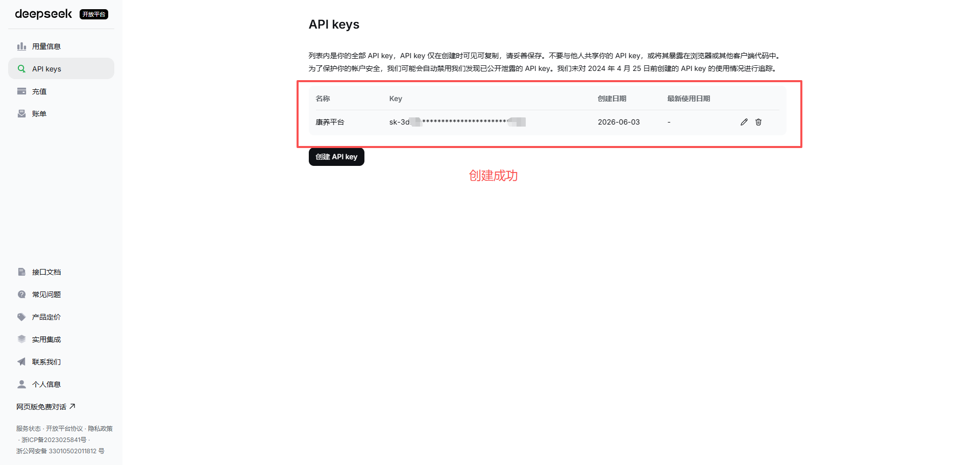This screenshot has width=980, height=465.
Task: Open the 服务状态 footer link
Action: pos(29,429)
